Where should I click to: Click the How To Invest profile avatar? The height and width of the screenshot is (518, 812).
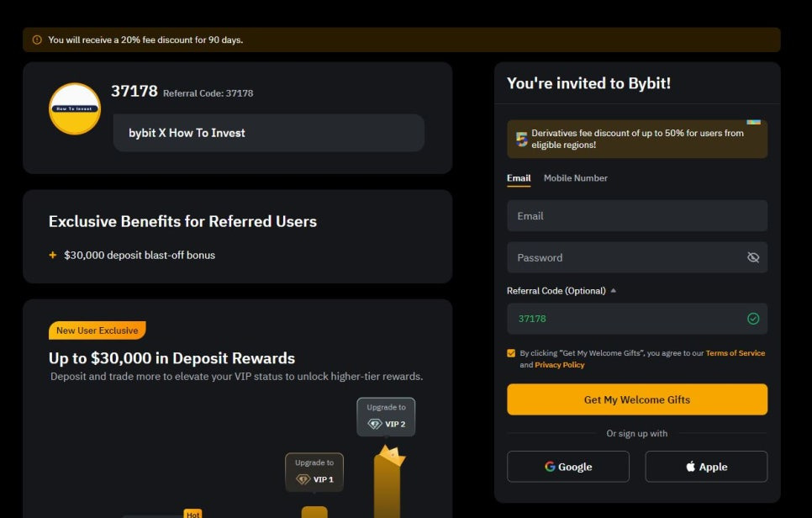pyautogui.click(x=75, y=108)
